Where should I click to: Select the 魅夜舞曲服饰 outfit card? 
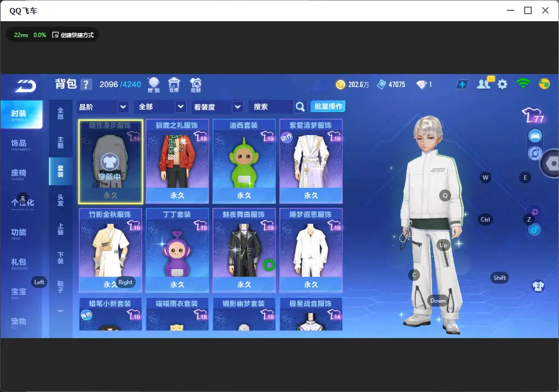[244, 250]
